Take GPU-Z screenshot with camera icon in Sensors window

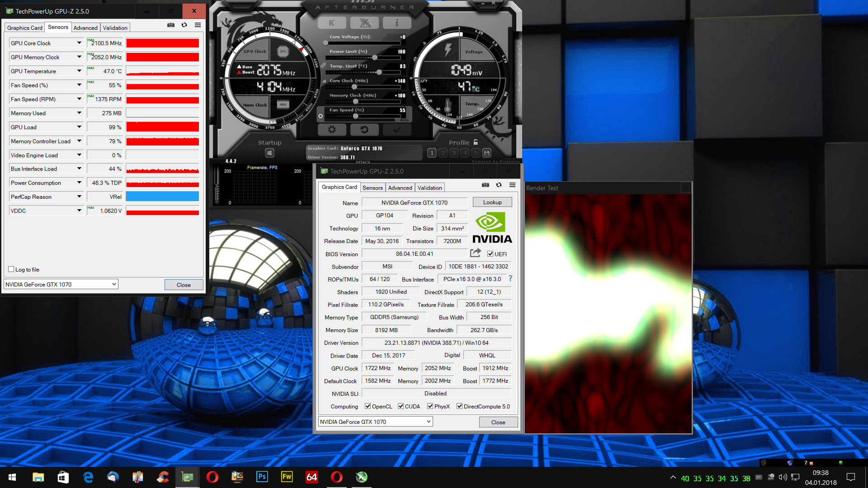[x=170, y=25]
